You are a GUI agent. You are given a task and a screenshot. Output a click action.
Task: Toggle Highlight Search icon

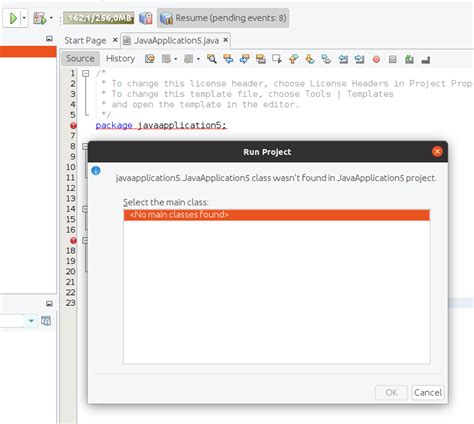(x=261, y=59)
